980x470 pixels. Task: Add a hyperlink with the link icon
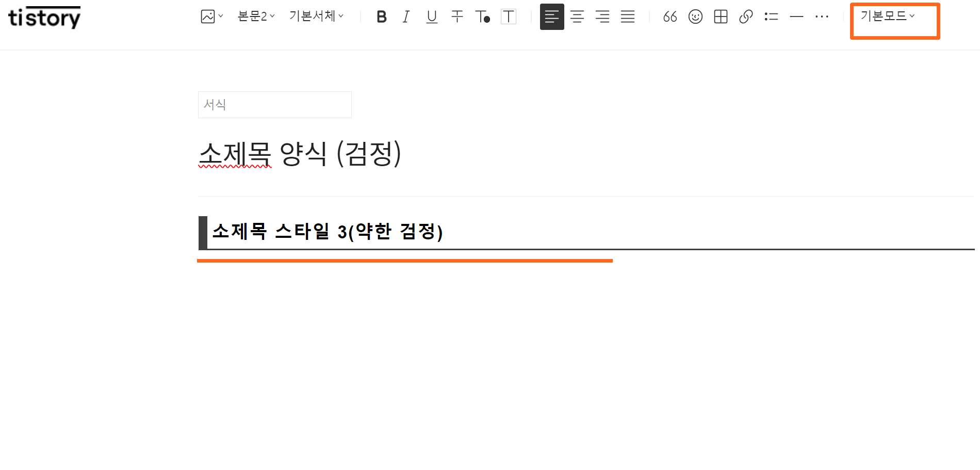tap(746, 17)
